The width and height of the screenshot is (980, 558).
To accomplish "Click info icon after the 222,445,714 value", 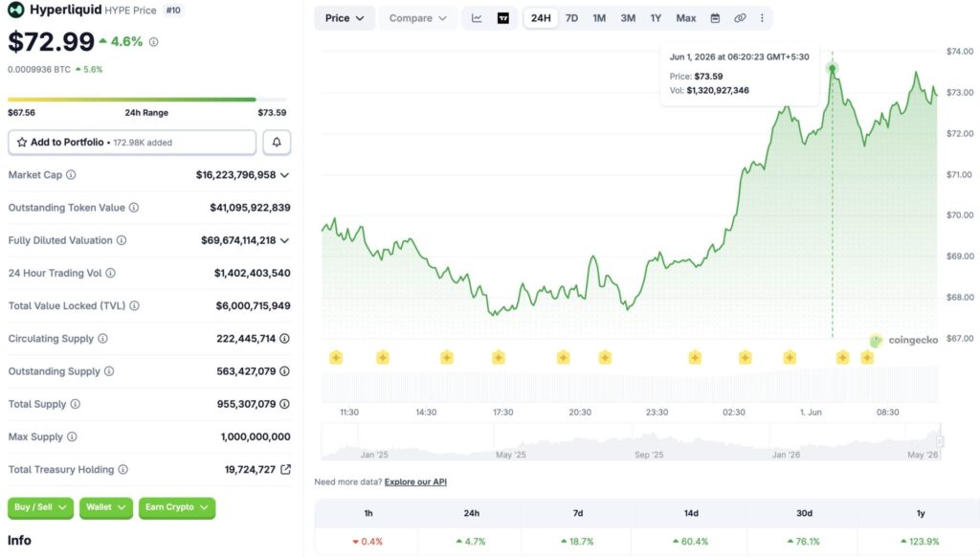I will (x=284, y=339).
